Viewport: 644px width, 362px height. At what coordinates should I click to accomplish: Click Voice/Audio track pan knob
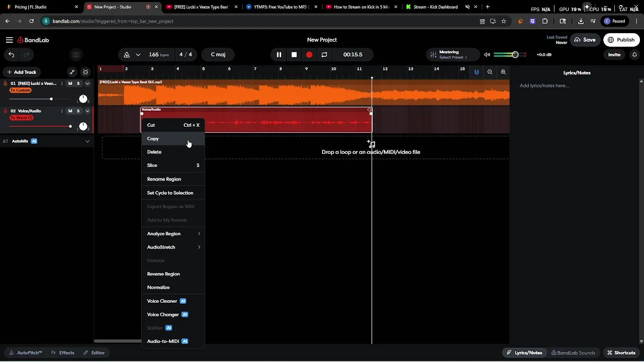coord(83,126)
